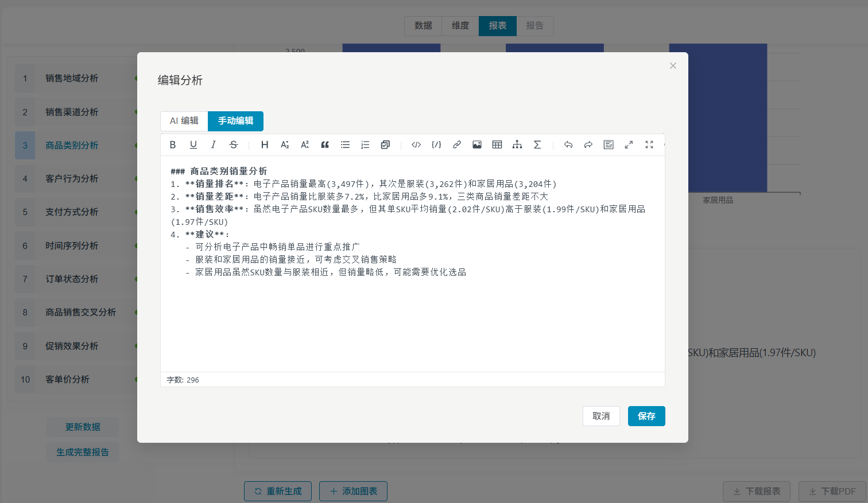
Task: Expand editor to page fullscreen
Action: click(629, 145)
